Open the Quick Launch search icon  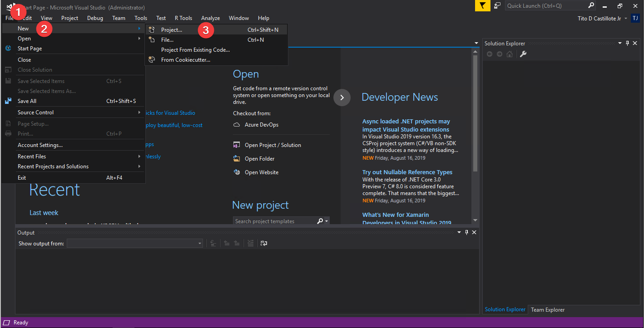point(590,5)
